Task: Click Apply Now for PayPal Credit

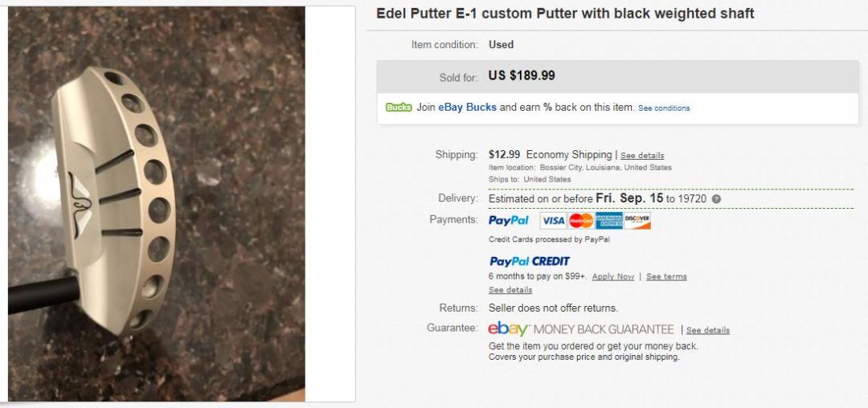Action: (612, 277)
